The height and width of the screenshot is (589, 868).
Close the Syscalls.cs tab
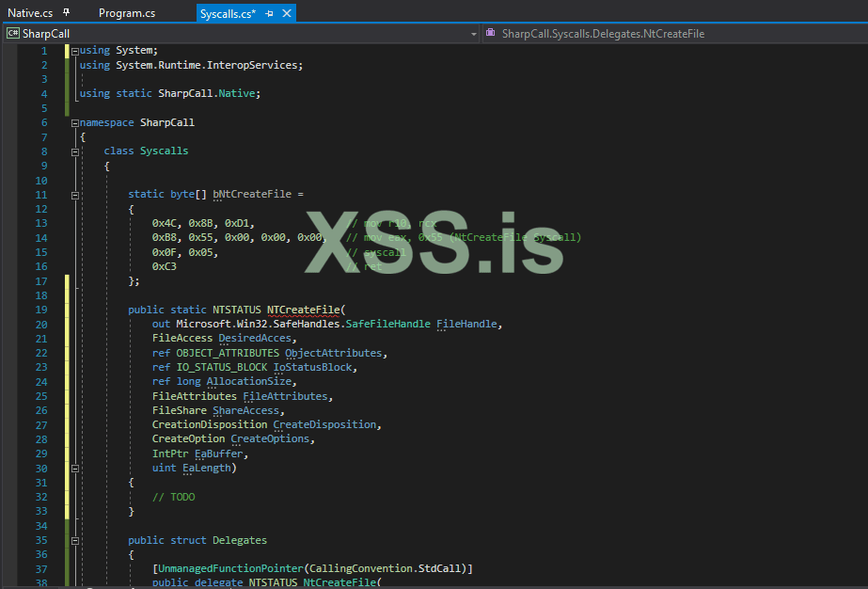(287, 13)
